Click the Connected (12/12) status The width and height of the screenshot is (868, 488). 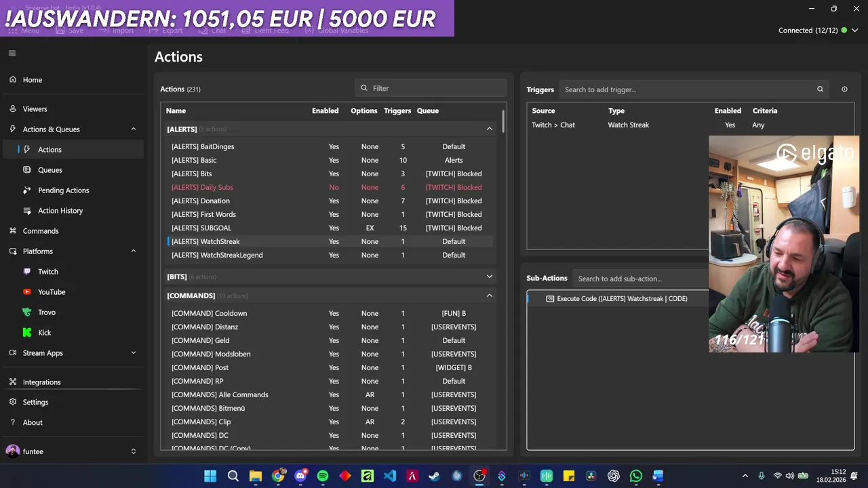point(808,30)
